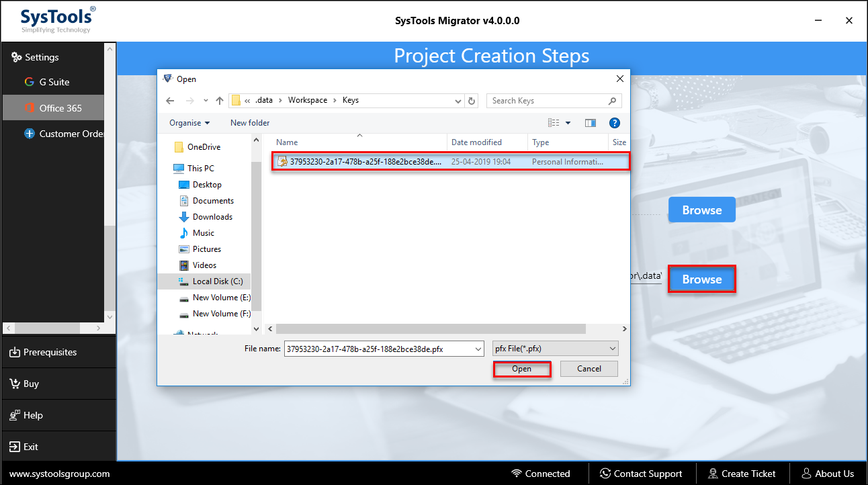
Task: Cancel the Open file dialog
Action: tap(589, 369)
